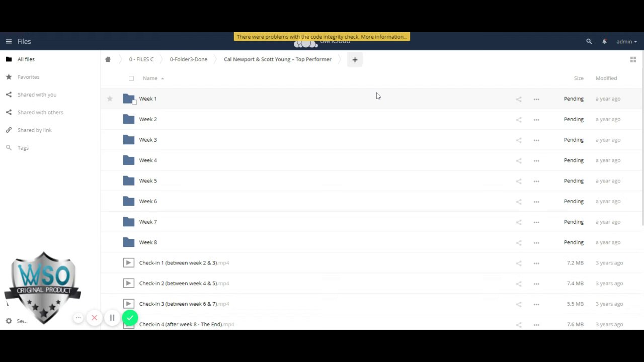Viewport: 644px width, 362px height.
Task: Share the Week 4 folder
Action: pyautogui.click(x=519, y=161)
